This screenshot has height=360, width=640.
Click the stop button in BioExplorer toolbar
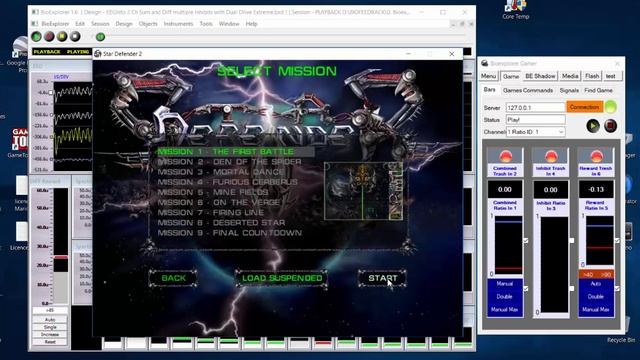(x=75, y=37)
